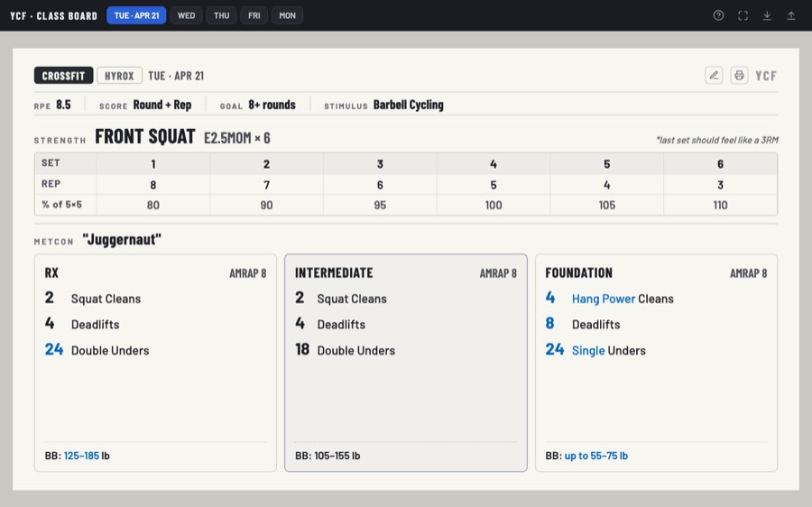Screen dimensions: 812x507
Task: Enter fullscreen with the expand icon
Action: (x=743, y=15)
